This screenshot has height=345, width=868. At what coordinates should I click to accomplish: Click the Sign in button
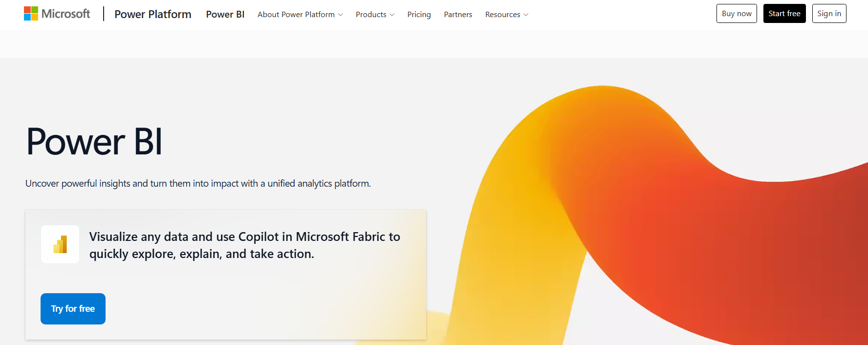(829, 13)
